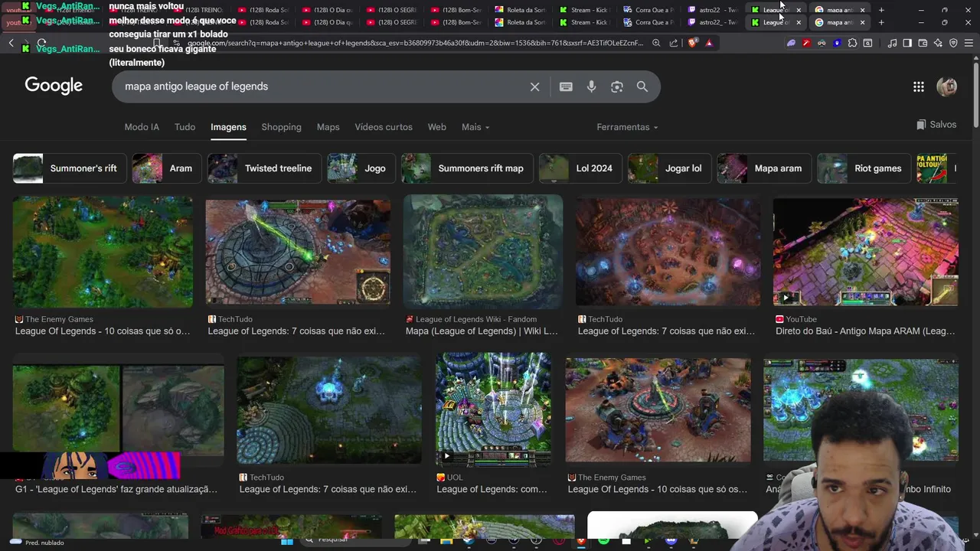Open the Direto do Baú - Antigo Mapa ARAM link
The width and height of the screenshot is (980, 551).
tap(865, 331)
